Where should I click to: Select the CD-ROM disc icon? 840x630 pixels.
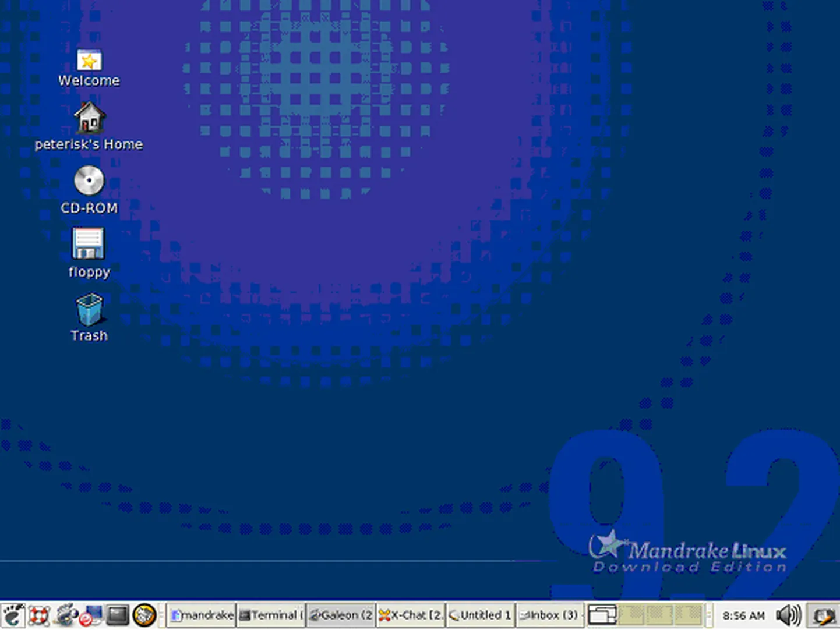(89, 181)
